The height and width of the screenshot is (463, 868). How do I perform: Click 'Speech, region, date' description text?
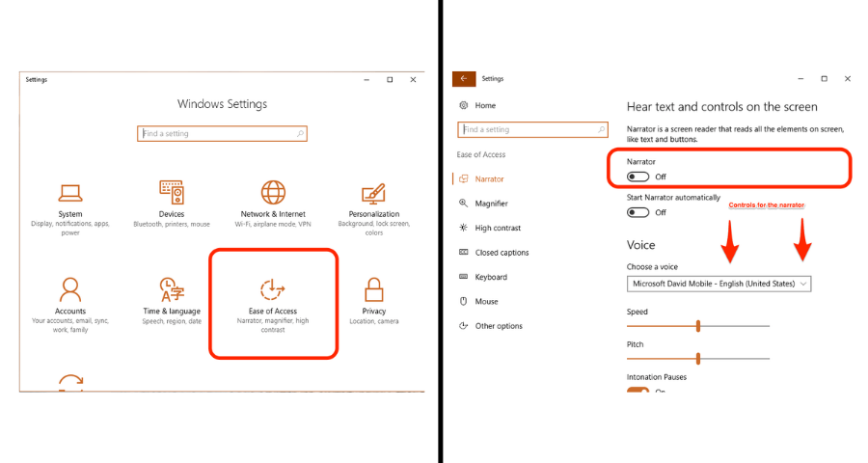pos(172,321)
